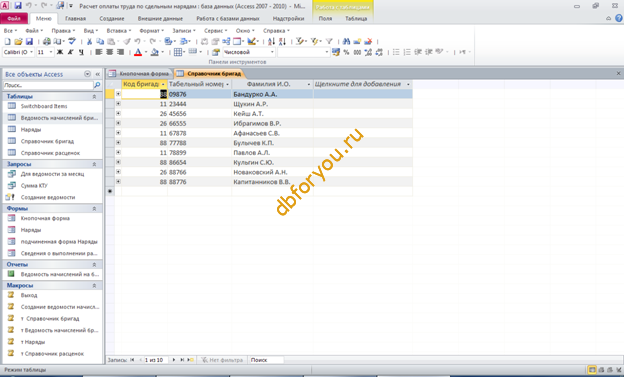Viewport: 624px width, 377px height.
Task: Collapse the Отчеты group
Action: (x=94, y=265)
